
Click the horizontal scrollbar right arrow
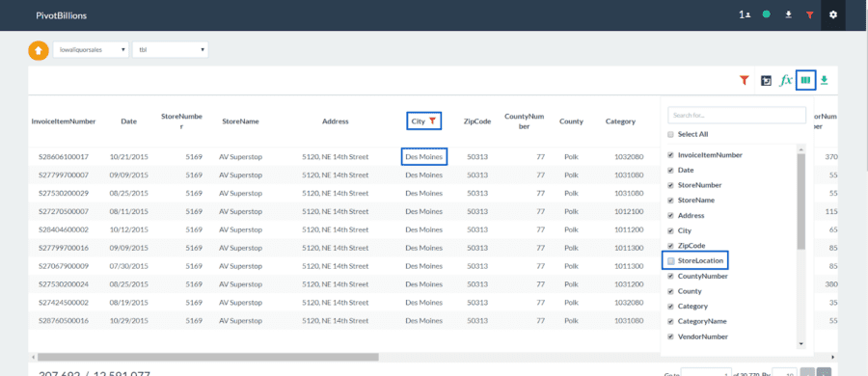(833, 357)
